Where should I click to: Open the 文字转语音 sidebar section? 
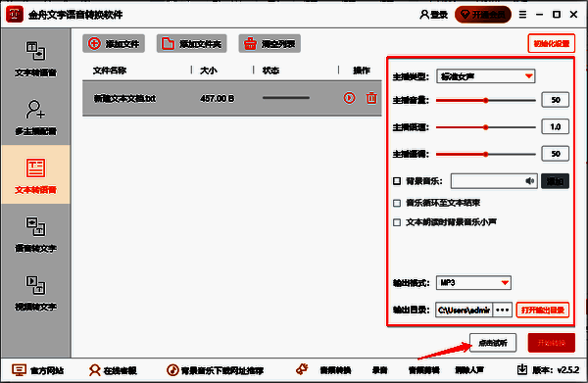[x=35, y=59]
